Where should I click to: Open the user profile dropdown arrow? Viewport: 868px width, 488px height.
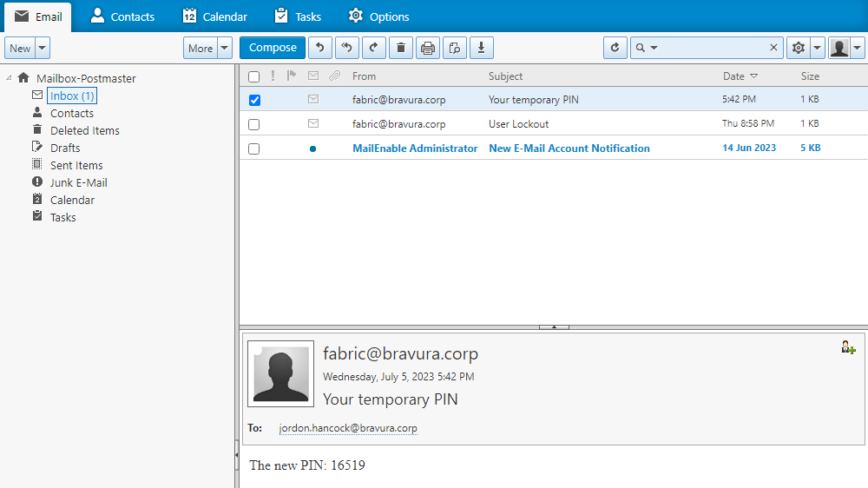tap(858, 48)
